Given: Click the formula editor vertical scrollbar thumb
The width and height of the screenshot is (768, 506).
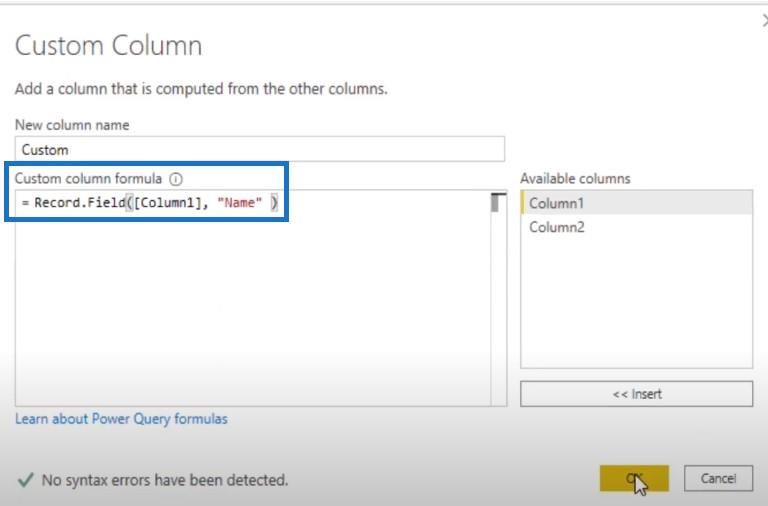Looking at the screenshot, I should pyautogui.click(x=495, y=203).
